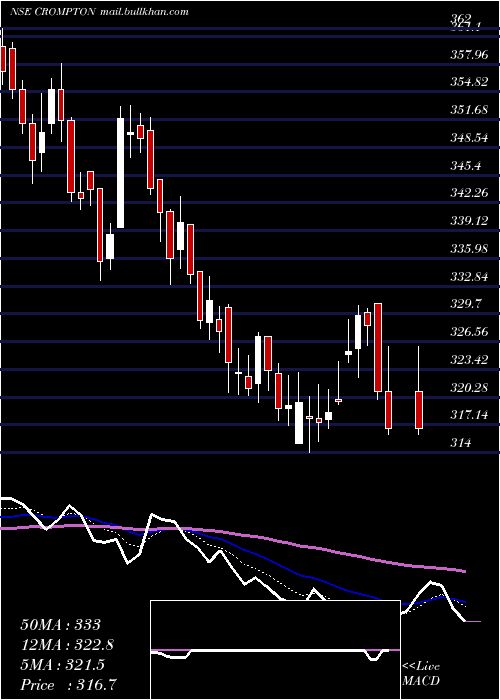Screen dimensions: 500x700
Task: Click the price label '348.54'
Action: pyautogui.click(x=470, y=138)
